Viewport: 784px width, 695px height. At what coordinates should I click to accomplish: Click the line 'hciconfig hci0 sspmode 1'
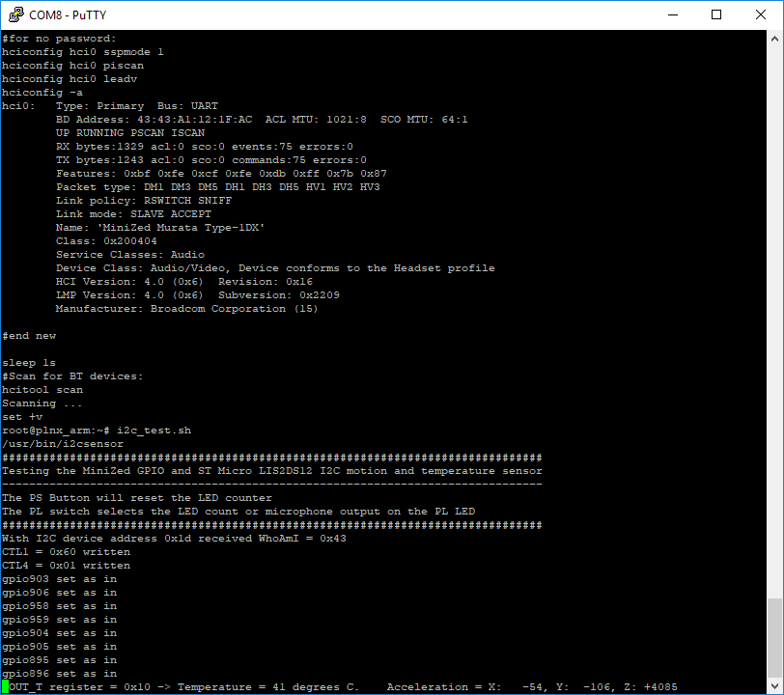82,52
